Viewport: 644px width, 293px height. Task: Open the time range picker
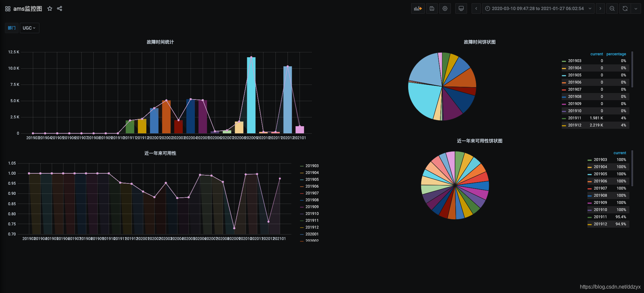click(538, 8)
